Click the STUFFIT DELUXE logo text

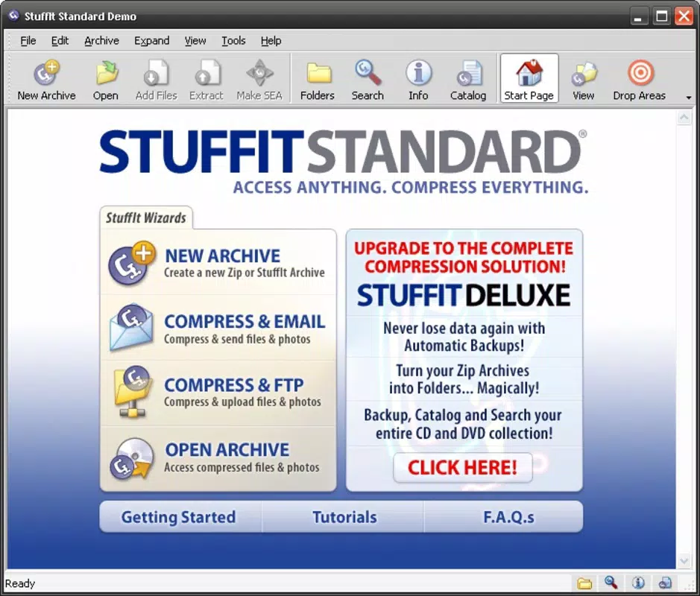[x=464, y=295]
